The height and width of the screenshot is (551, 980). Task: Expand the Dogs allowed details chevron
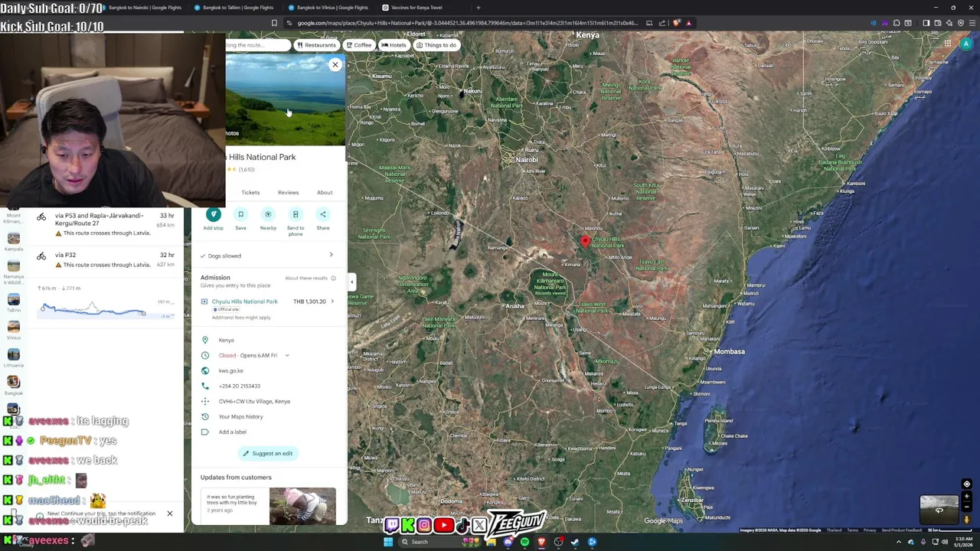coord(331,255)
